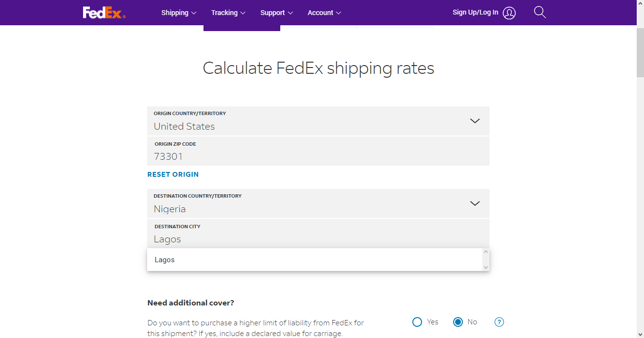This screenshot has width=644, height=338.
Task: Click the user profile avatar icon
Action: coord(509,13)
